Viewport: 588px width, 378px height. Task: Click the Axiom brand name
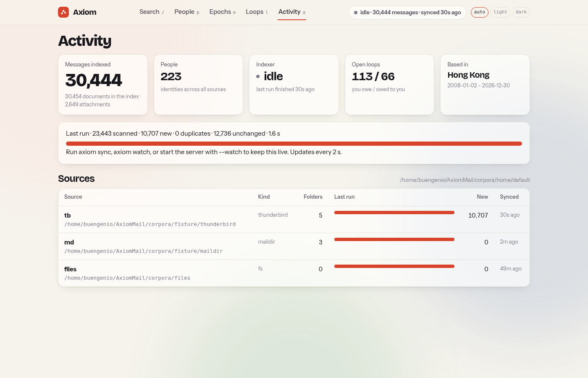click(x=84, y=12)
